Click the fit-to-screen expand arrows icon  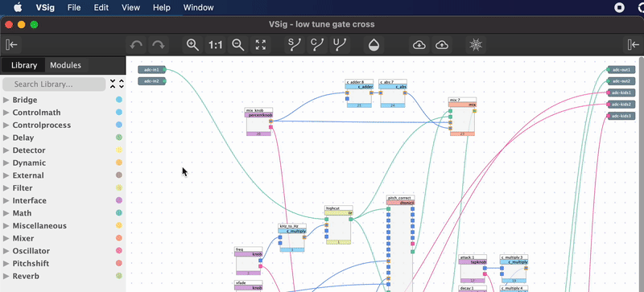point(261,45)
